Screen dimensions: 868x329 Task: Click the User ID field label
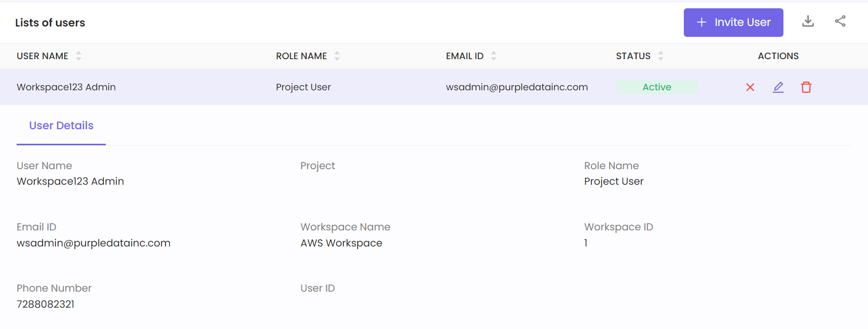[318, 288]
